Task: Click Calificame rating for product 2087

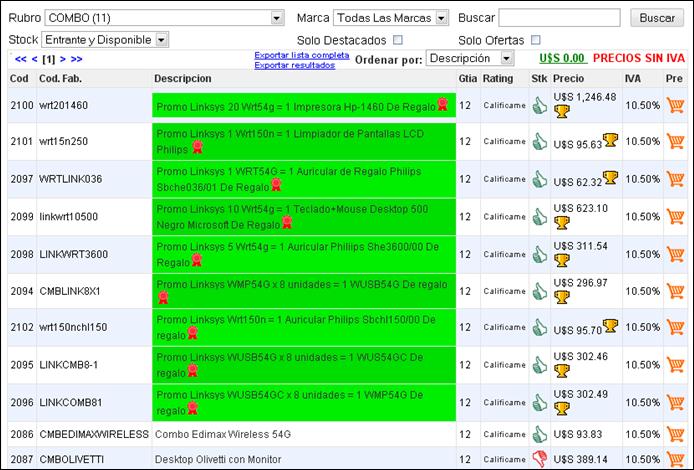Action: tap(504, 459)
